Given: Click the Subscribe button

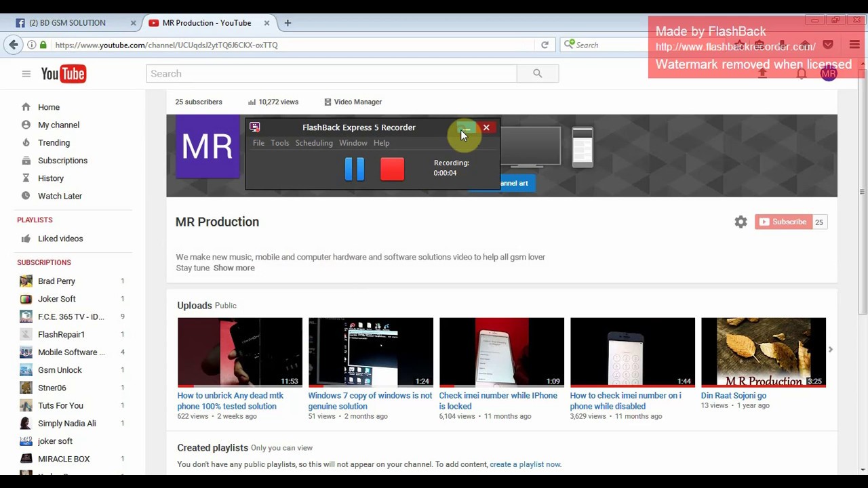Looking at the screenshot, I should 784,222.
